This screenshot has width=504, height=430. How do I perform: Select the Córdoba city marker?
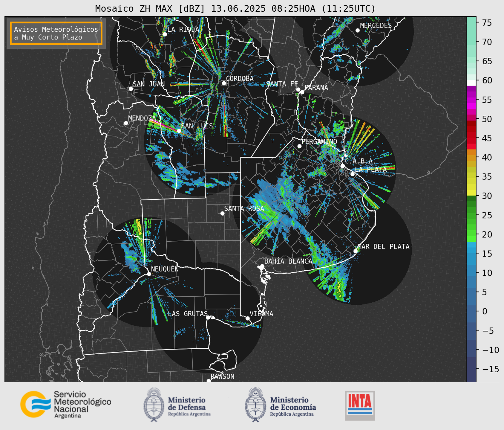[224, 83]
